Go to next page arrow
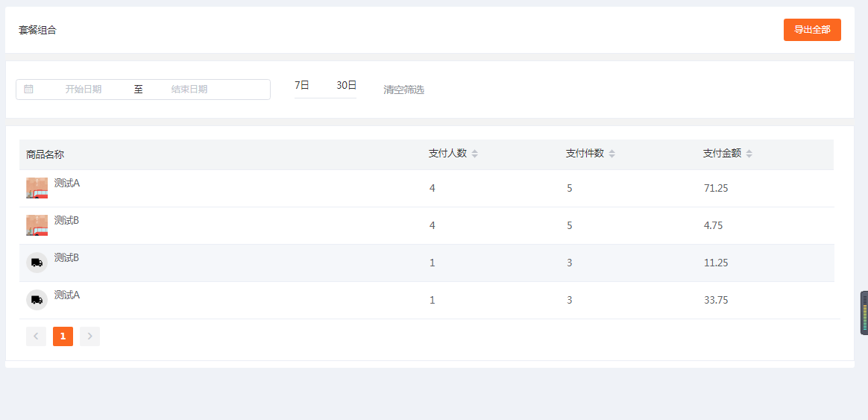This screenshot has width=868, height=420. (89, 336)
